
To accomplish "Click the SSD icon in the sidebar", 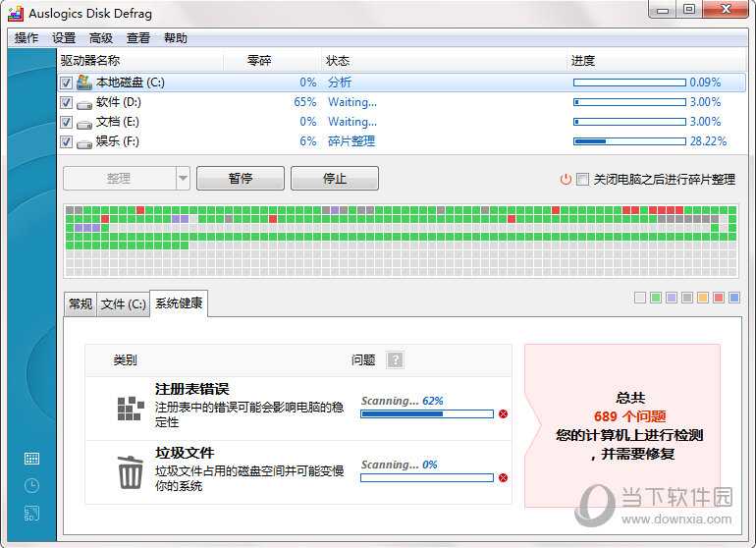I will point(31,513).
